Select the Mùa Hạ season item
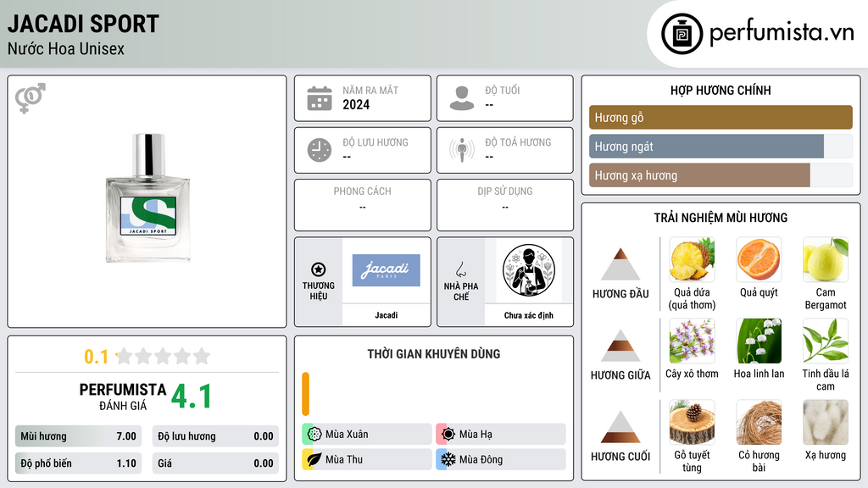The image size is (868, 488). coord(501,435)
